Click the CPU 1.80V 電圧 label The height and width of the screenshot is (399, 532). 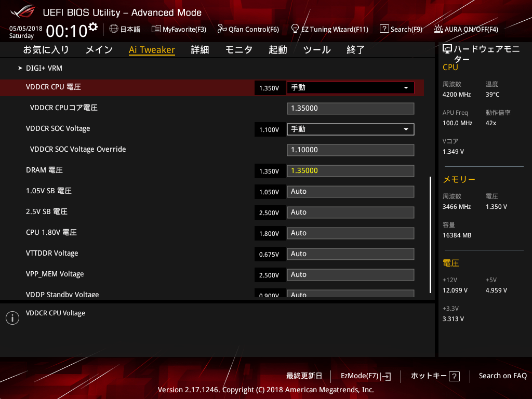pos(51,232)
